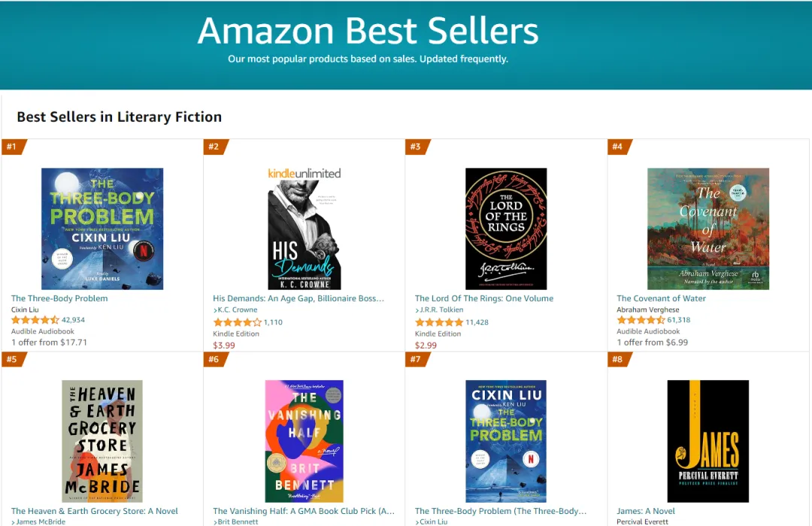This screenshot has width=812, height=526.
Task: Select The Covenant of Water cover
Action: 707,229
